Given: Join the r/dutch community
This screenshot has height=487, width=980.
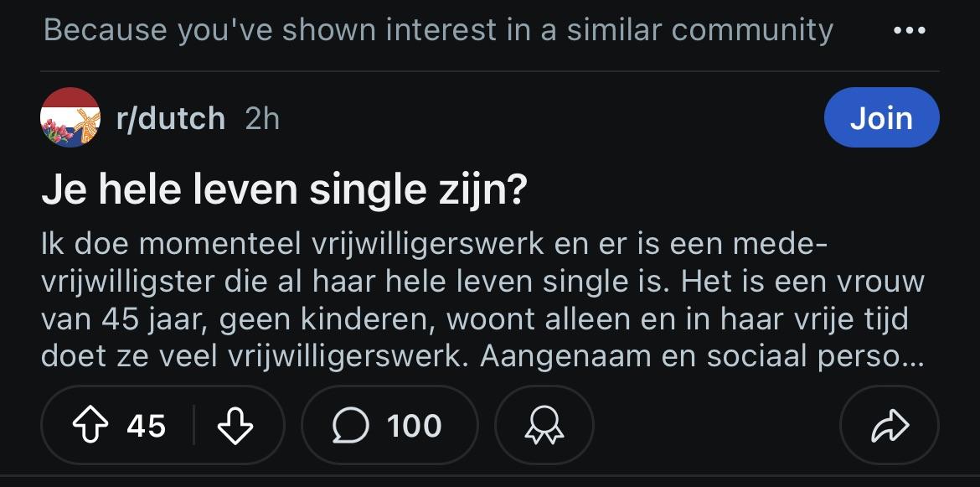Looking at the screenshot, I should pyautogui.click(x=881, y=118).
